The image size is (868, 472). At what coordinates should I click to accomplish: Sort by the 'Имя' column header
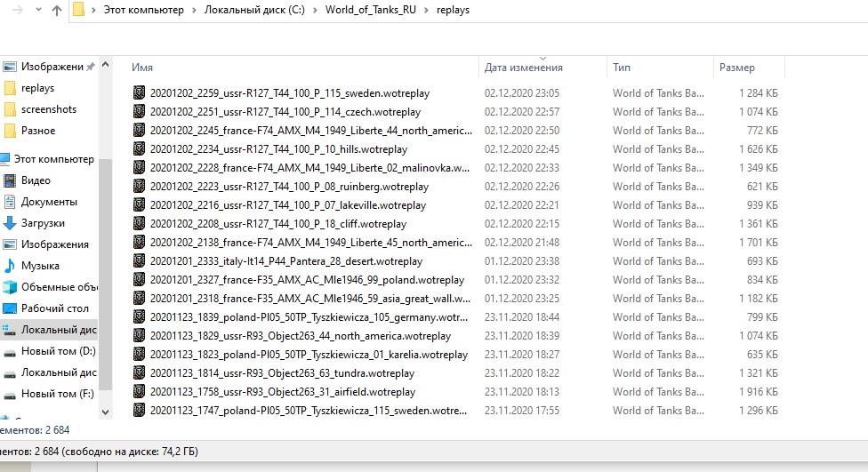coord(142,68)
